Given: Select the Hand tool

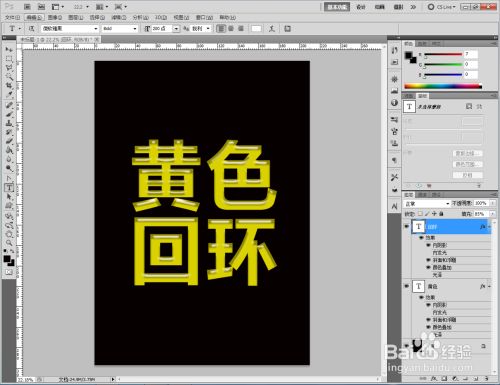Looking at the screenshot, I should 9,234.
